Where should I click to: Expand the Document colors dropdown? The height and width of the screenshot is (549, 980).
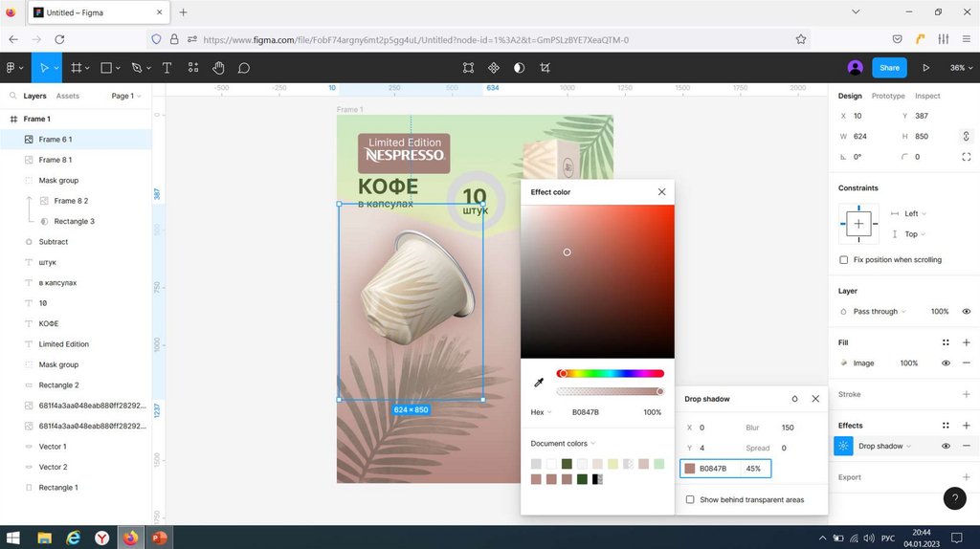click(563, 443)
